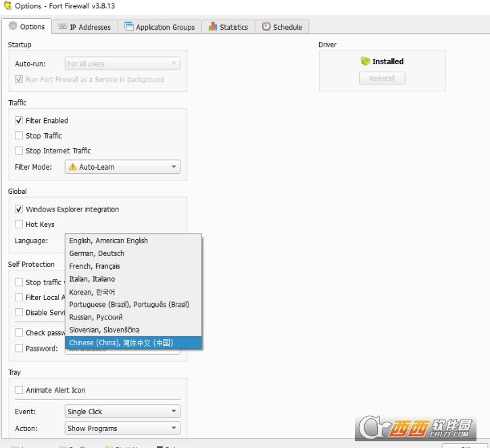Enable the Stop Traffic checkbox

click(19, 135)
